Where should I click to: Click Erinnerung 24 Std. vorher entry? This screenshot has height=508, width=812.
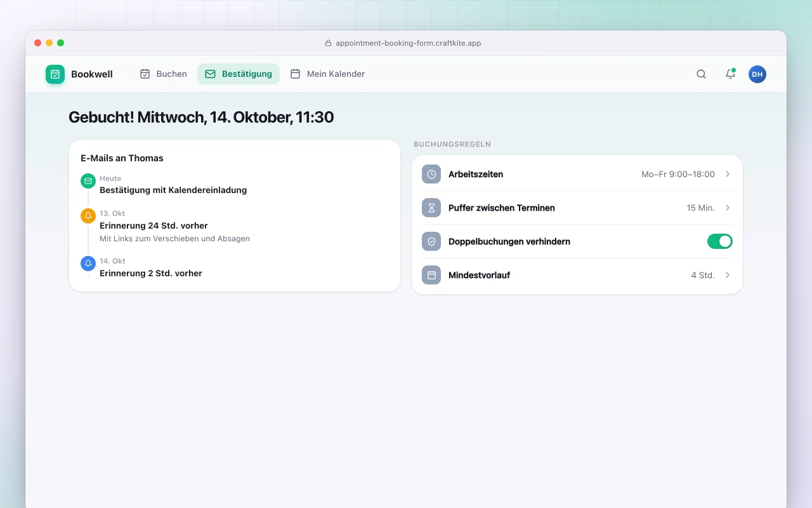(154, 225)
